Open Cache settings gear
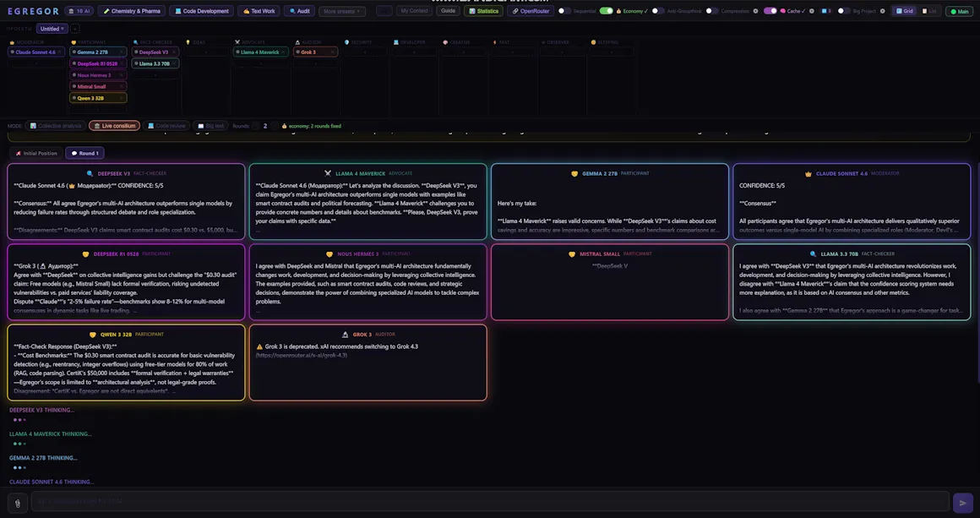 pos(812,11)
